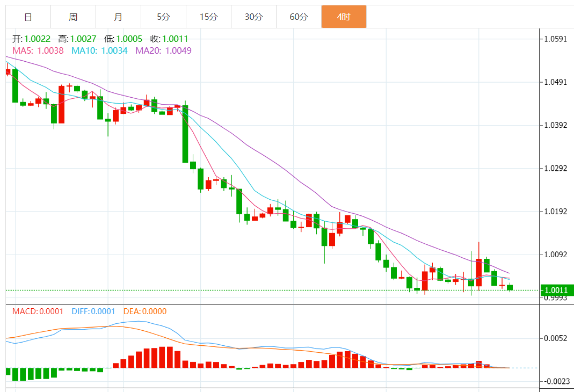Open the 月 monthly chart tab

[x=118, y=17]
